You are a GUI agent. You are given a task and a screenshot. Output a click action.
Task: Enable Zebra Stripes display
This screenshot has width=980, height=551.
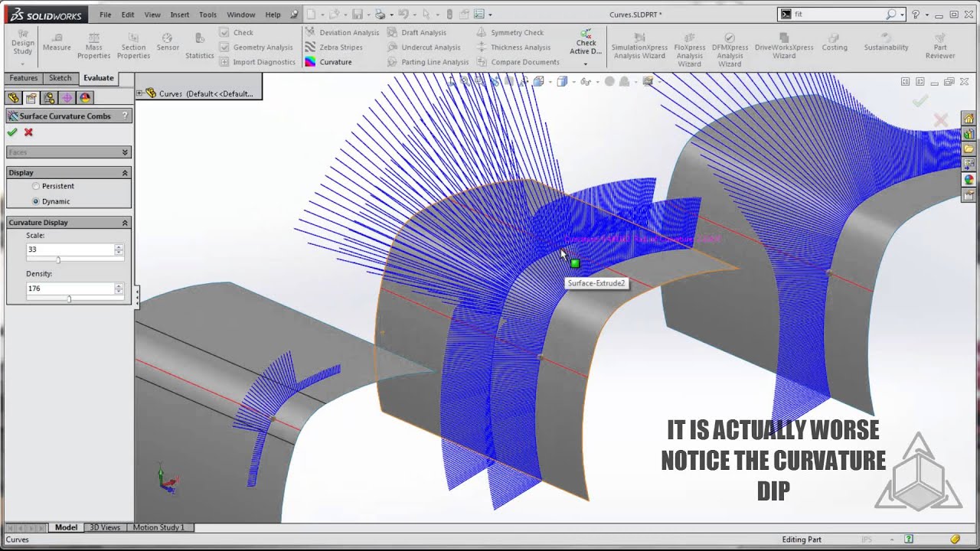pos(334,47)
